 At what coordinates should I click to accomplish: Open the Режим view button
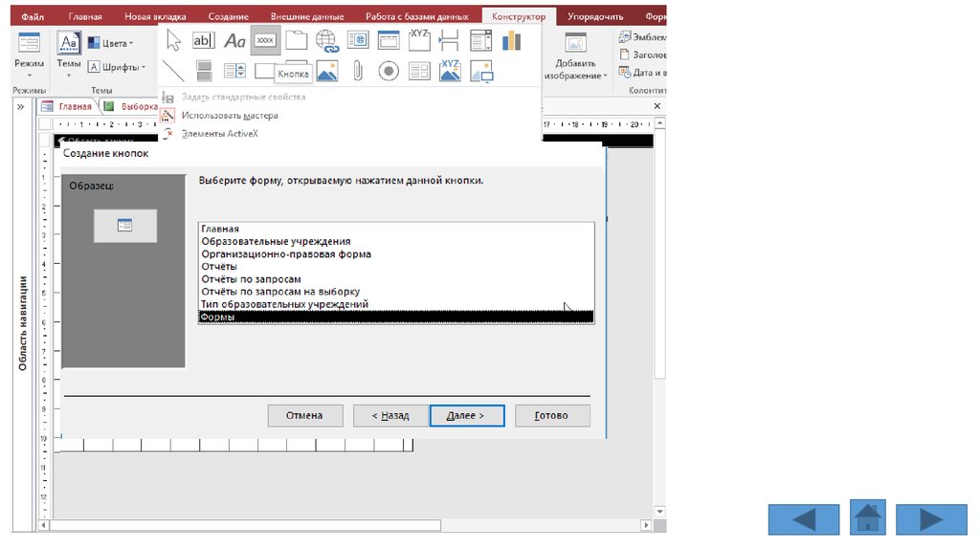tap(29, 55)
